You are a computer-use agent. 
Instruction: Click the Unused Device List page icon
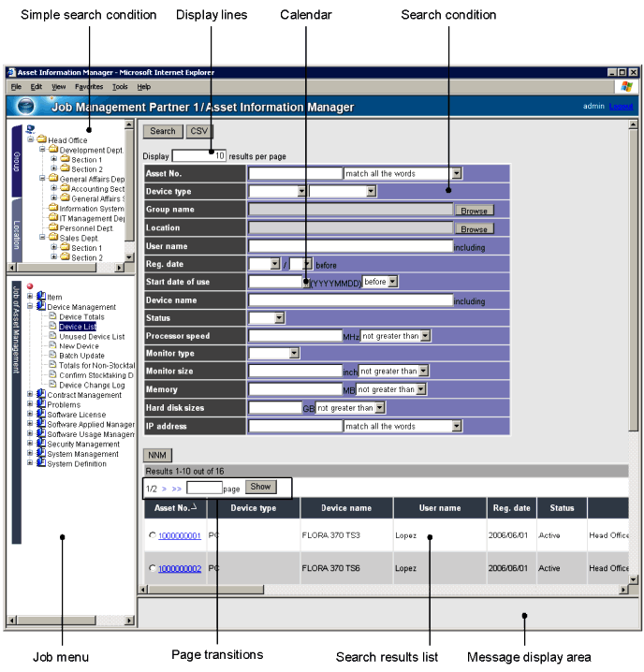pos(52,336)
